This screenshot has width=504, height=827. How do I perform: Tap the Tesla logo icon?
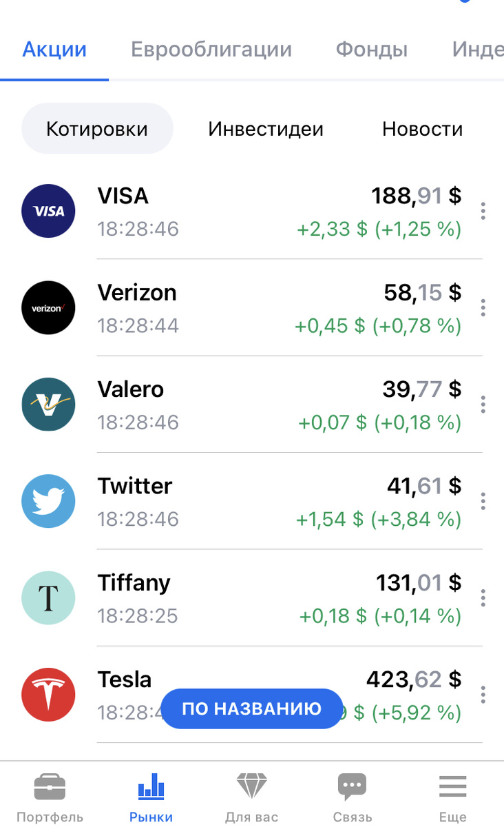click(48, 694)
